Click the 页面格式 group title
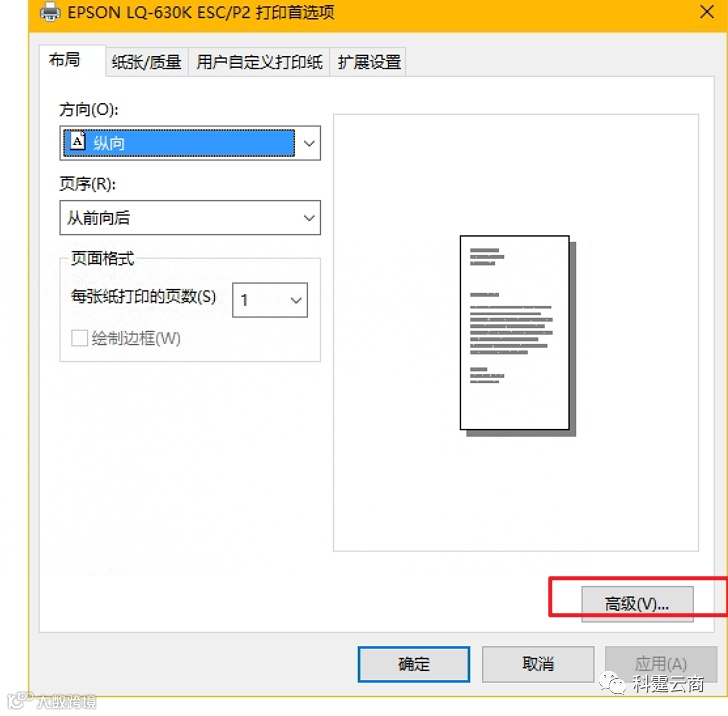Viewport: 728px width, 716px height. (103, 259)
